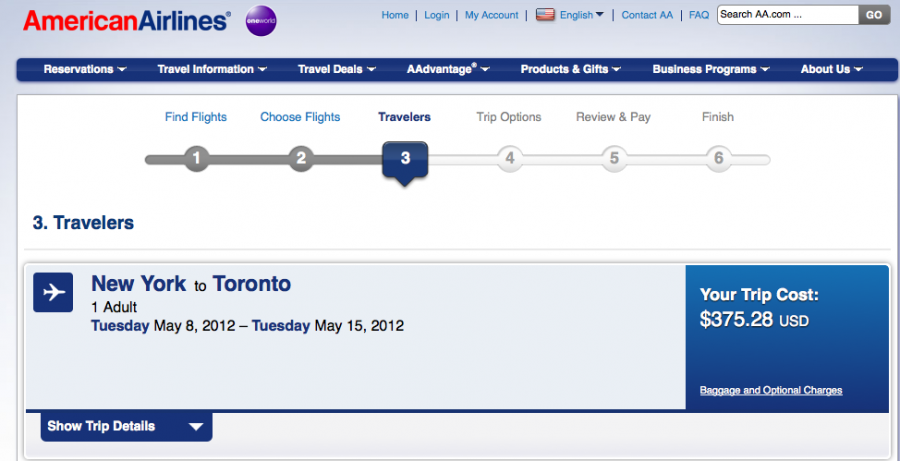The image size is (900, 461).
Task: Go back to Find Flights step
Action: click(196, 117)
